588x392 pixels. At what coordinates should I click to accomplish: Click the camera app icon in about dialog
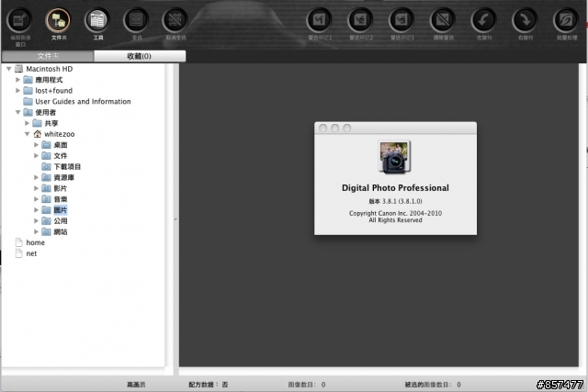tap(394, 157)
